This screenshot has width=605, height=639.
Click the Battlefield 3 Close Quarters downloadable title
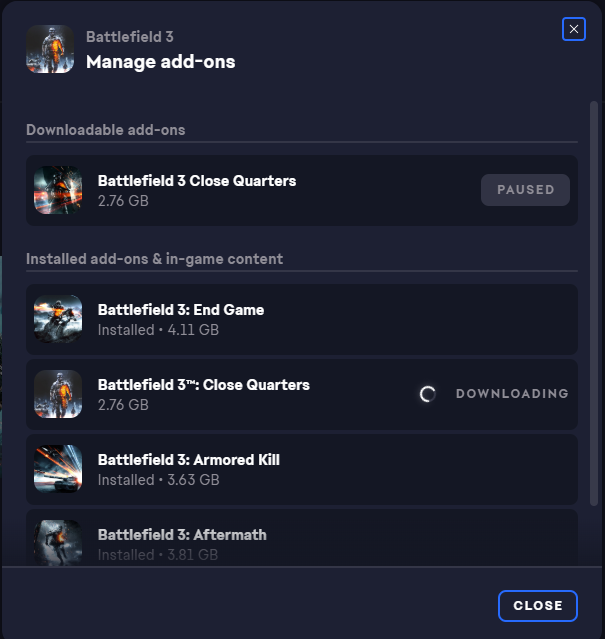[x=197, y=181]
